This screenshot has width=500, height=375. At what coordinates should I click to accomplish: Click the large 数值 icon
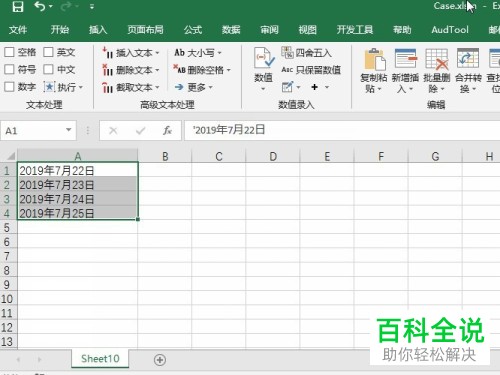coord(264,57)
